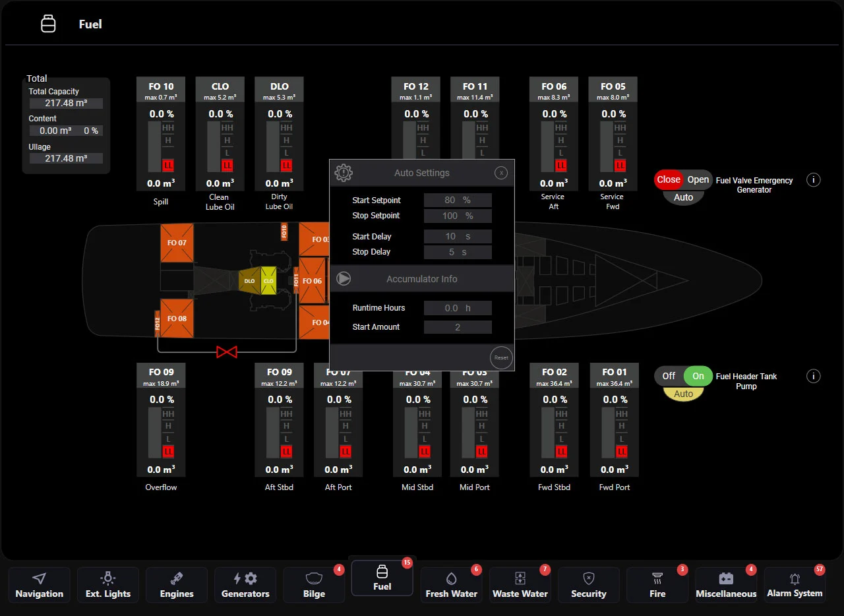The image size is (844, 616).
Task: Click the Bilge pump icon
Action: coord(313,579)
